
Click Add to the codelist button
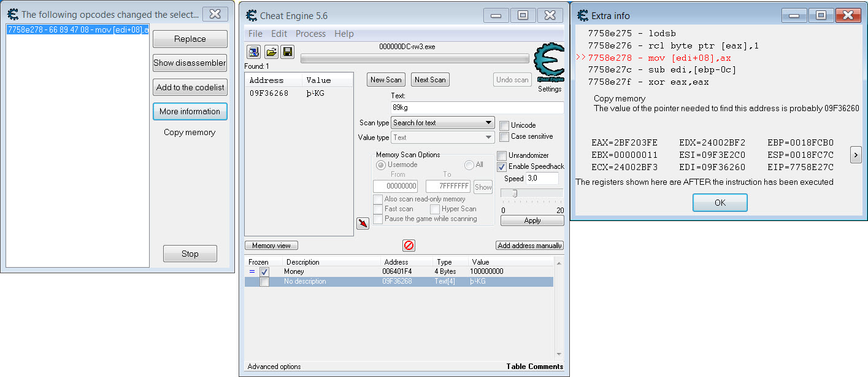click(190, 87)
